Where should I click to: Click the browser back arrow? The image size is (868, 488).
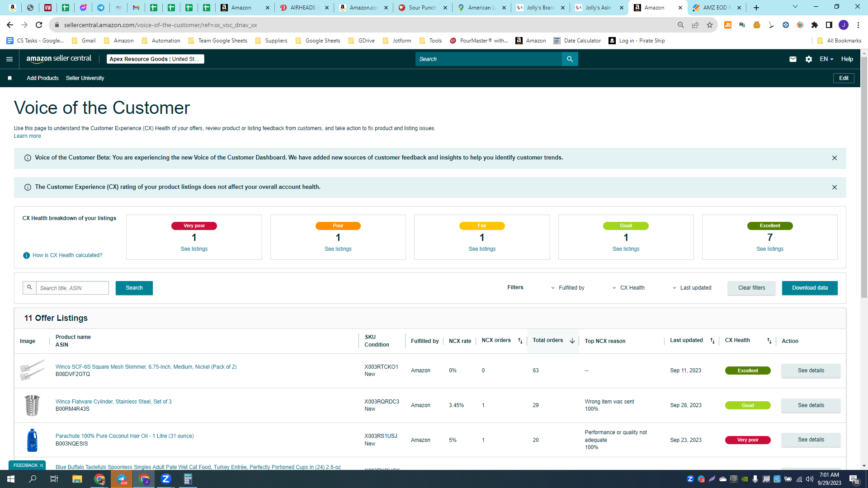coord(10,25)
